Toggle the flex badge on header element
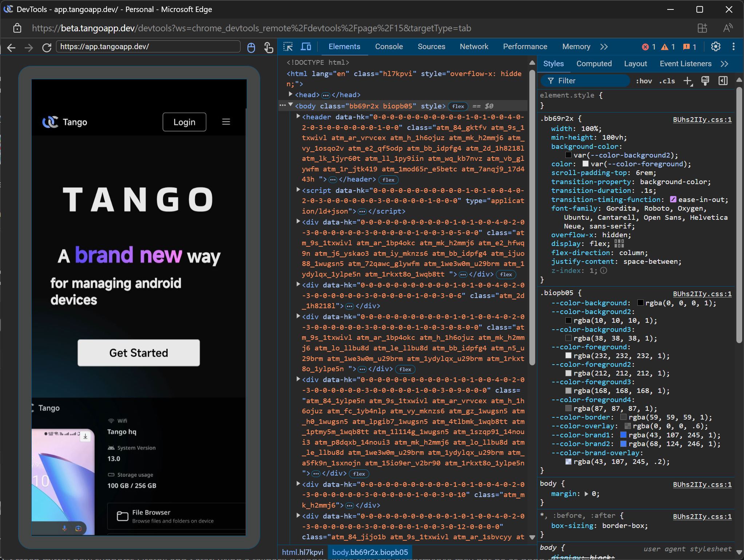 (389, 180)
